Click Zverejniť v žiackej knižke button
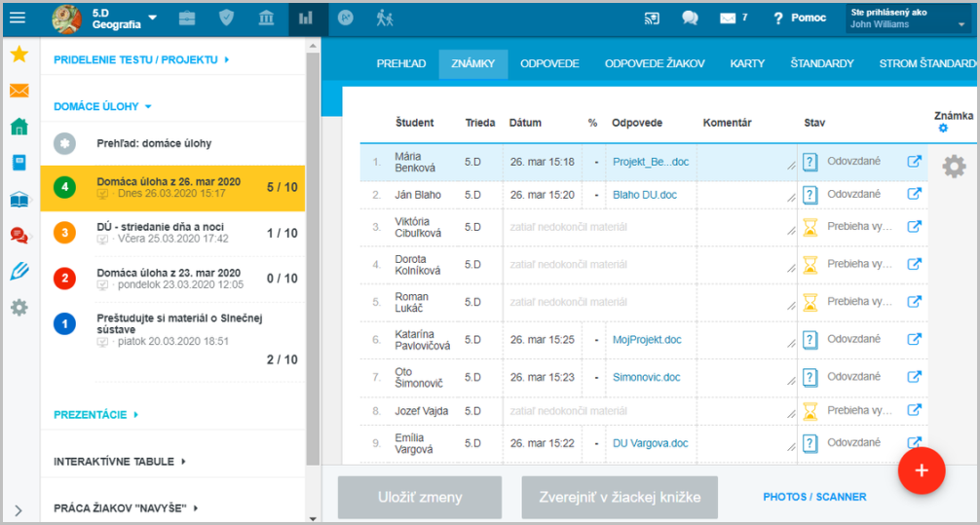Screen dimensions: 980x525 click(620, 498)
